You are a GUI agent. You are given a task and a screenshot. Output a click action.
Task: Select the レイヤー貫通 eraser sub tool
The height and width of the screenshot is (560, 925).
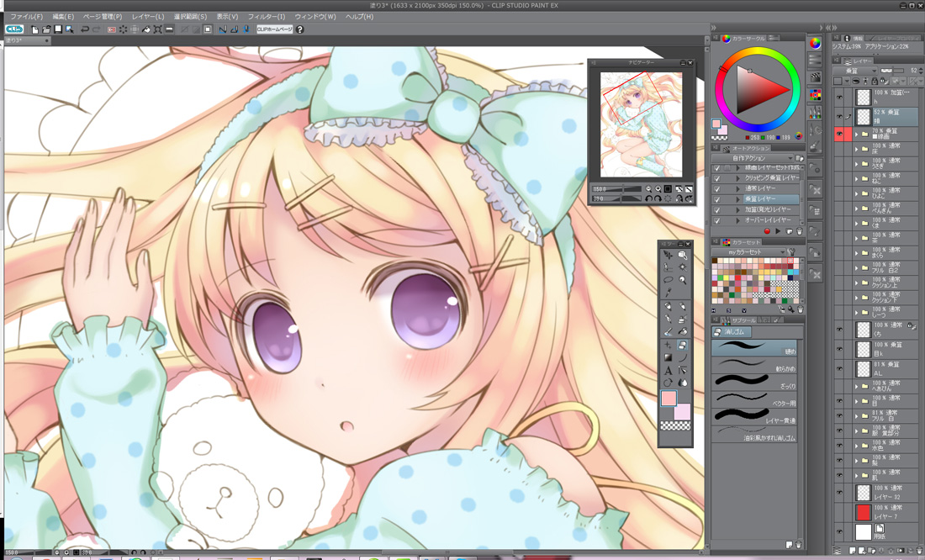pos(754,416)
